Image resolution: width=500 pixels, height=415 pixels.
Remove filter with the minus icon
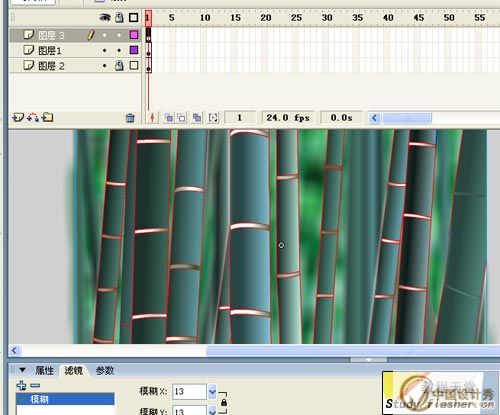point(35,386)
